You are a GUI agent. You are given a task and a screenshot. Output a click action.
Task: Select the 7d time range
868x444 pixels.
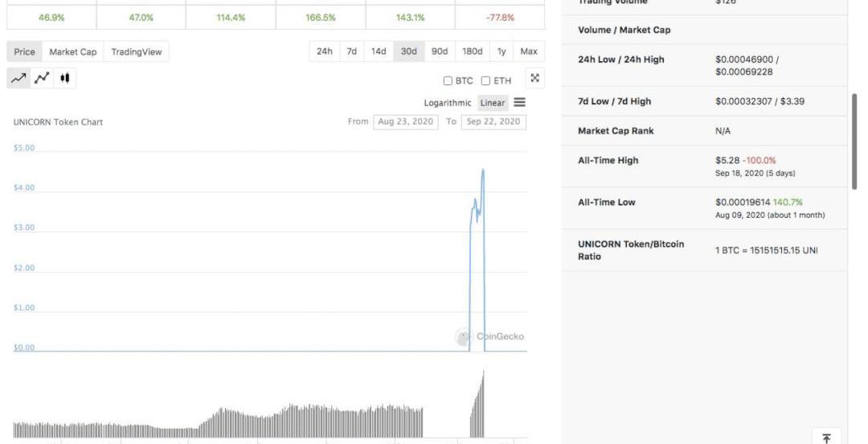tap(351, 51)
